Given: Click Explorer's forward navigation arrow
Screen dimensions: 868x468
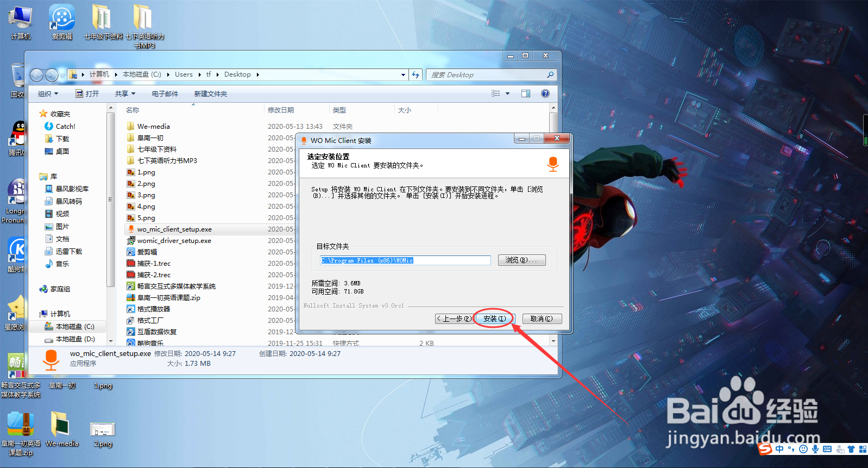Looking at the screenshot, I should click(52, 75).
